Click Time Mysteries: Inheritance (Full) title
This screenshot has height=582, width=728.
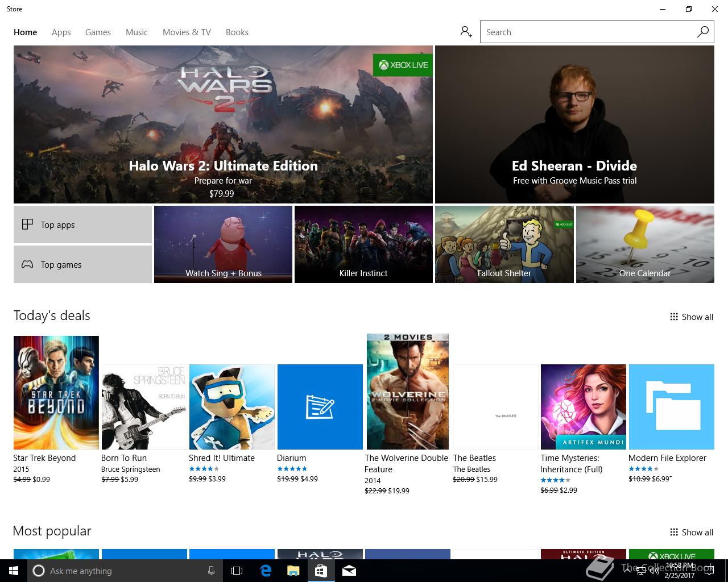click(x=572, y=463)
